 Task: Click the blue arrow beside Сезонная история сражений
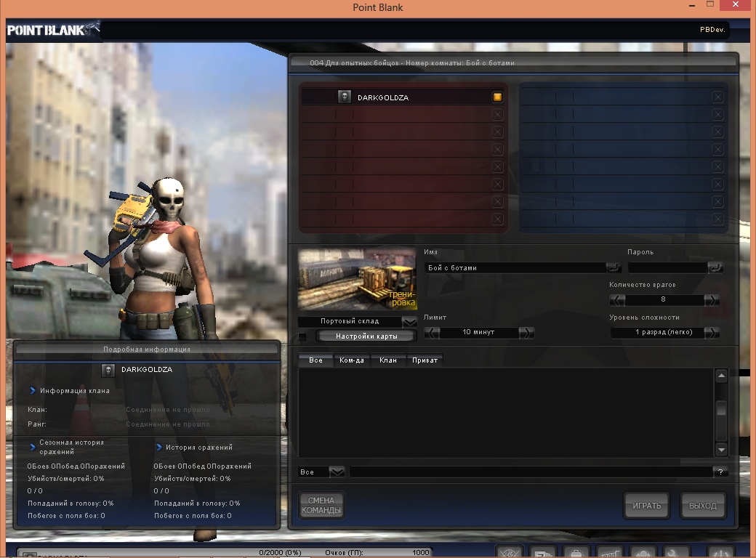coord(32,447)
